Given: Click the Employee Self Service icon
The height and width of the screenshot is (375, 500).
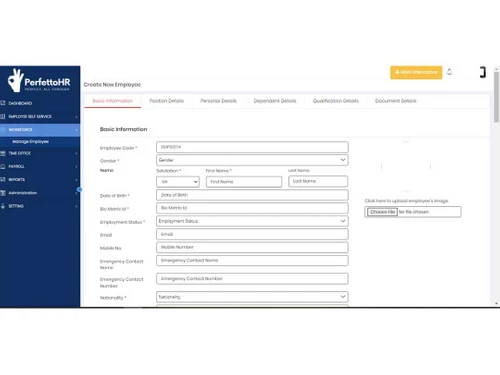Looking at the screenshot, I should click(3, 116).
